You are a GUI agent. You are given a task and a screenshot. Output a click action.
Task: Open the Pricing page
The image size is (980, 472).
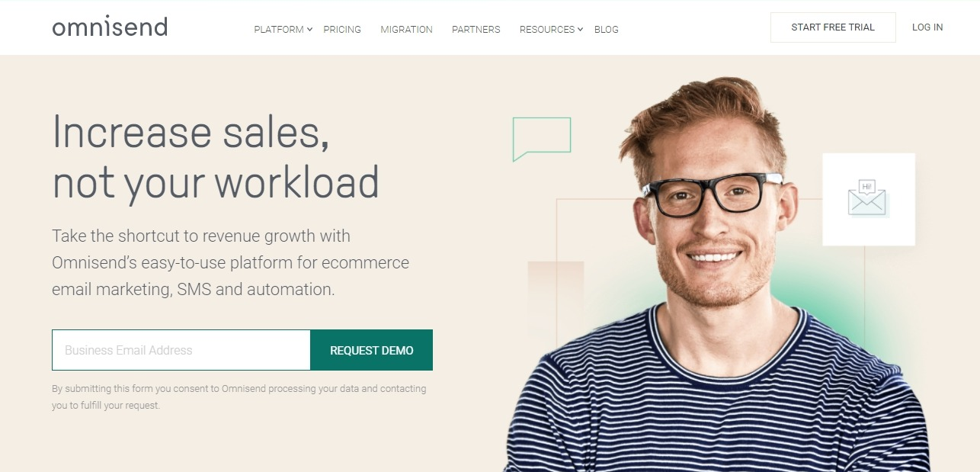tap(342, 30)
